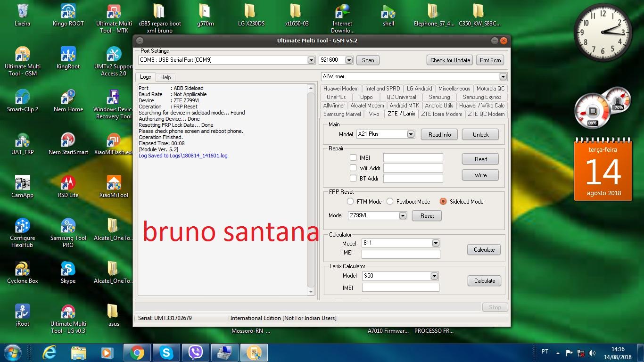Expand Lanix Calculator S50 model dropdown
The width and height of the screenshot is (644, 362).
click(x=434, y=276)
